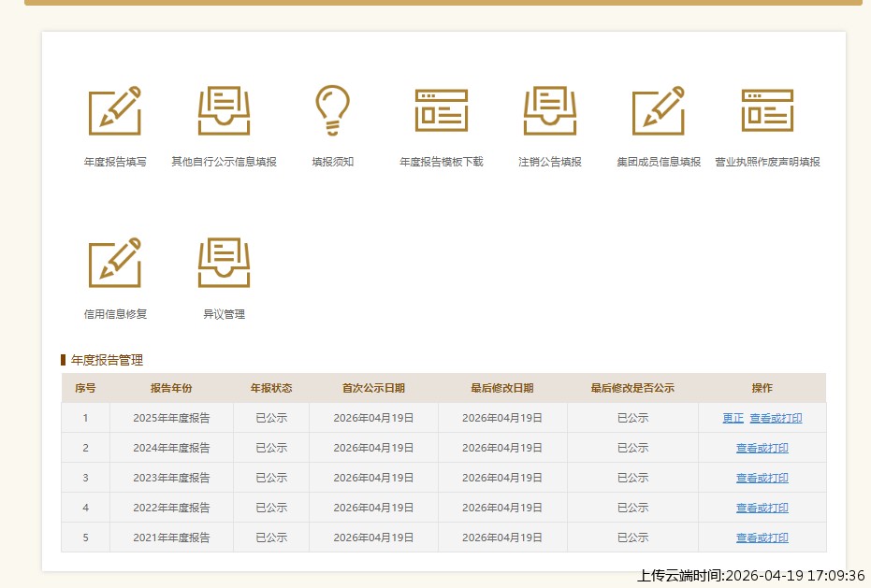Viewport: 871px width, 588px height.
Task: Click 查看或打印 for 2021年年度报告
Action: tap(762, 538)
